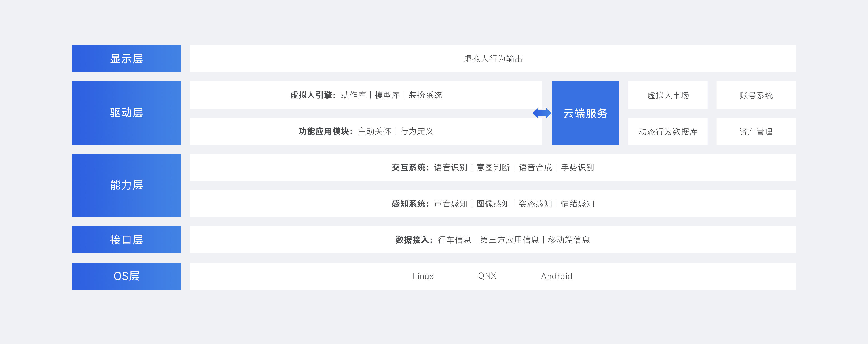Select Linux in the OS row

[423, 276]
